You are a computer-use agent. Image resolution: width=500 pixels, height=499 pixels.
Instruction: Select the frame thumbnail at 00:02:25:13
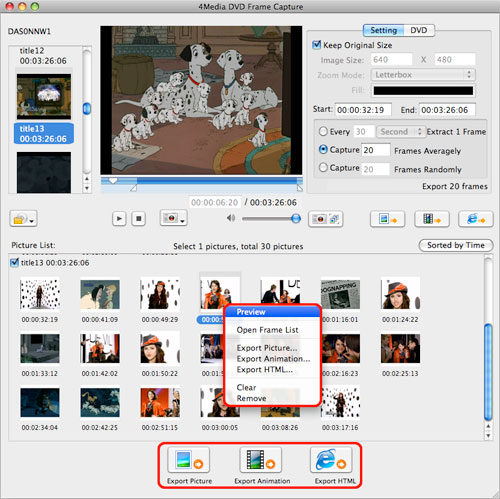[400, 348]
